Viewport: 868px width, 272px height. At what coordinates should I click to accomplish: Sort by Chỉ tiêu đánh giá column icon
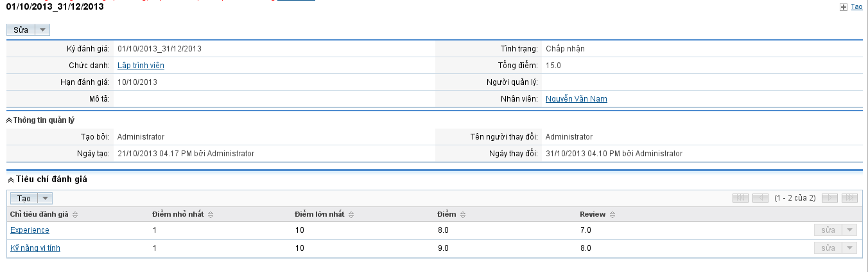click(75, 215)
